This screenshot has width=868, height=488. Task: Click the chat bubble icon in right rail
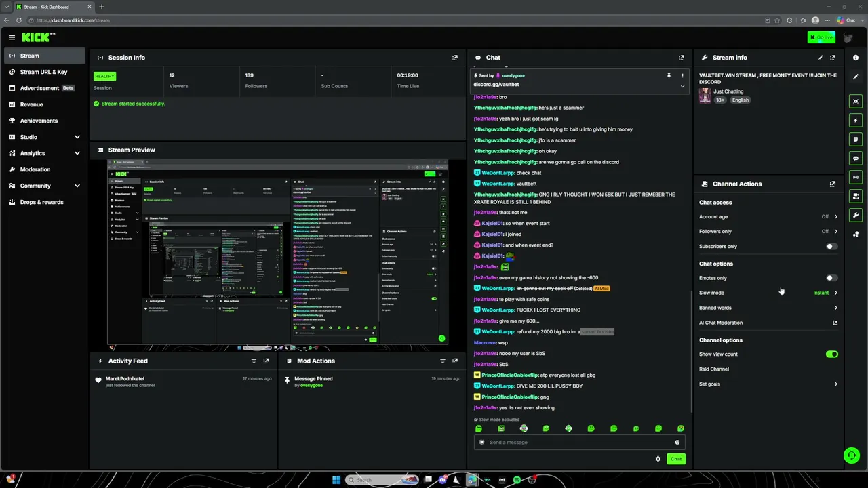pos(856,158)
